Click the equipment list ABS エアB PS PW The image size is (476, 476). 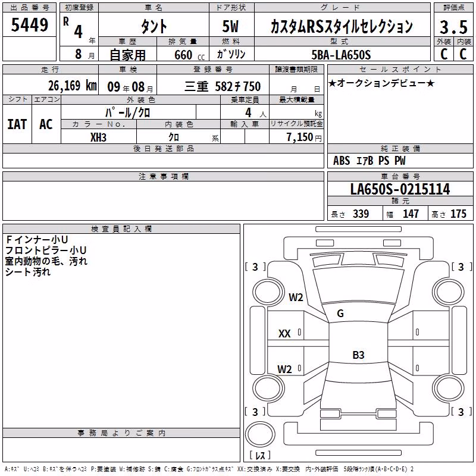pyautogui.click(x=369, y=161)
